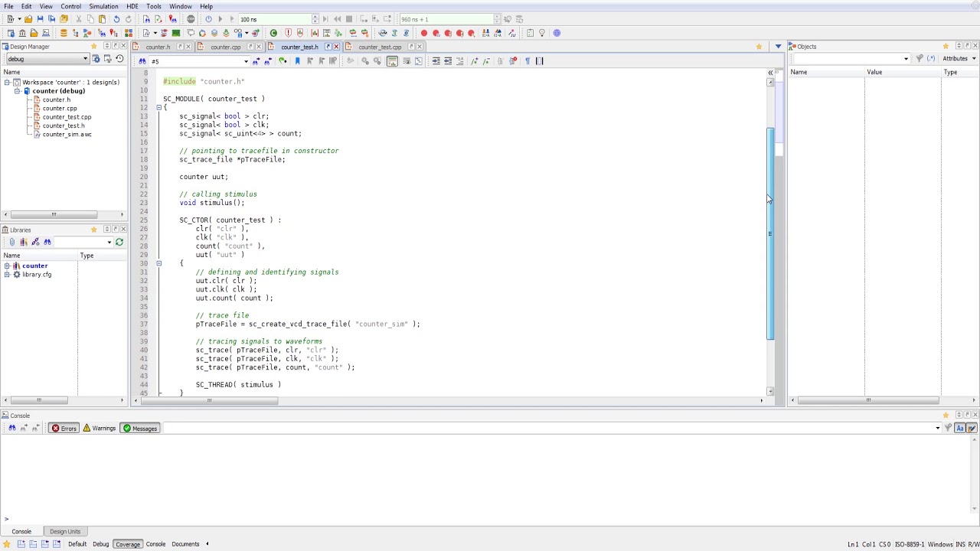980x551 pixels.
Task: Click the blue bookmark toggle icon
Action: coord(297,61)
